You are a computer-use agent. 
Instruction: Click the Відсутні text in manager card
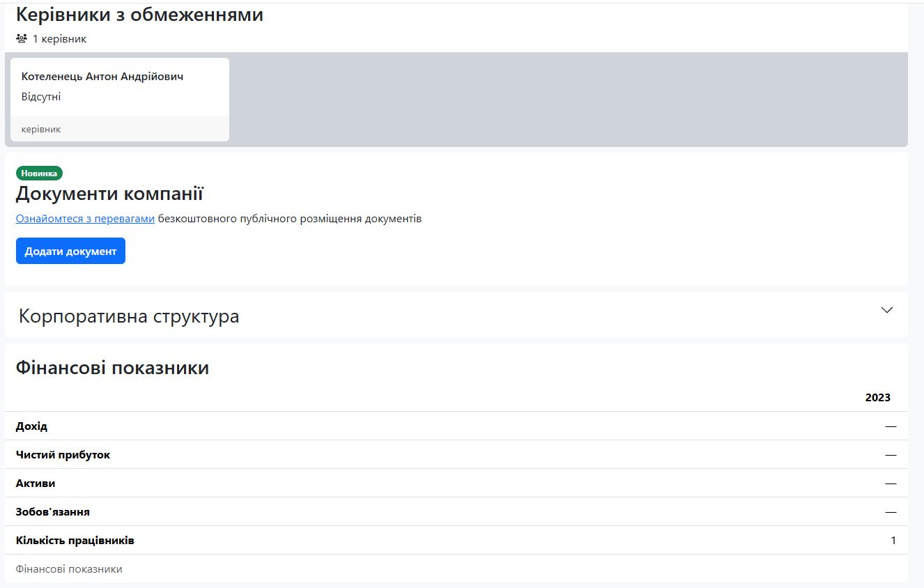point(41,97)
